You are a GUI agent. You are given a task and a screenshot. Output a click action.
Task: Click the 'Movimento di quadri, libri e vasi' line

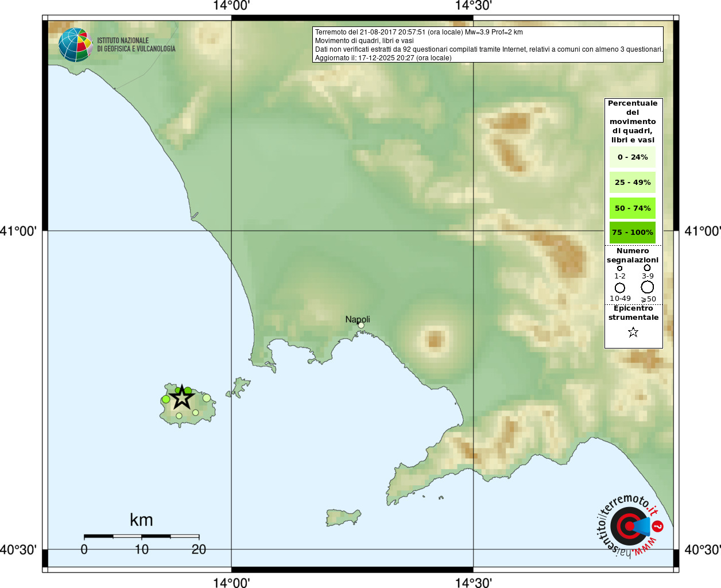(x=364, y=41)
